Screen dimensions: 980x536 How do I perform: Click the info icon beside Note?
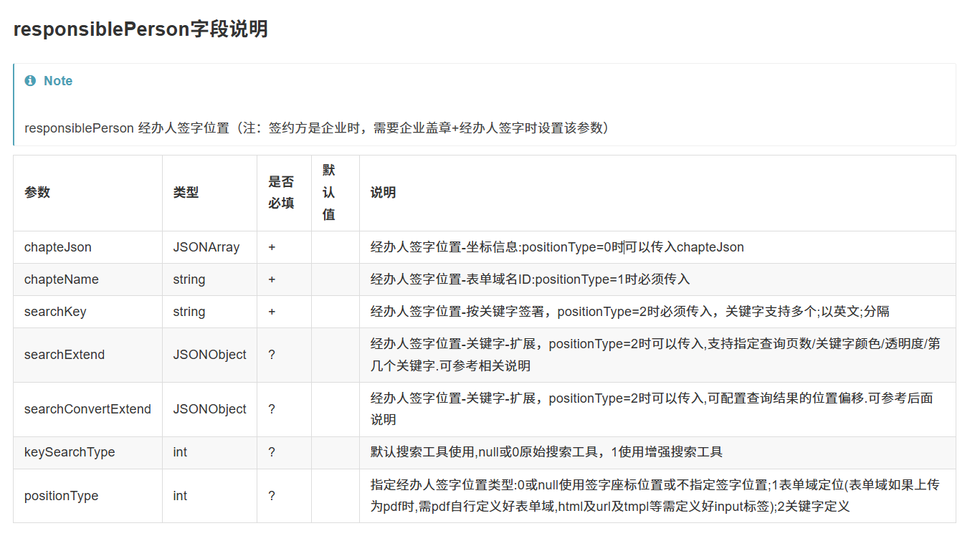point(30,81)
